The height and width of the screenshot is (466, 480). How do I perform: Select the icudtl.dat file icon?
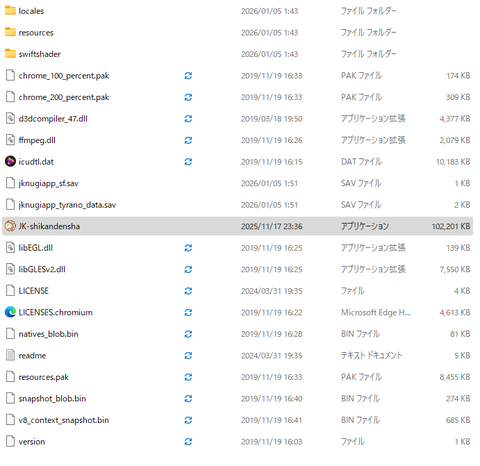(x=10, y=161)
